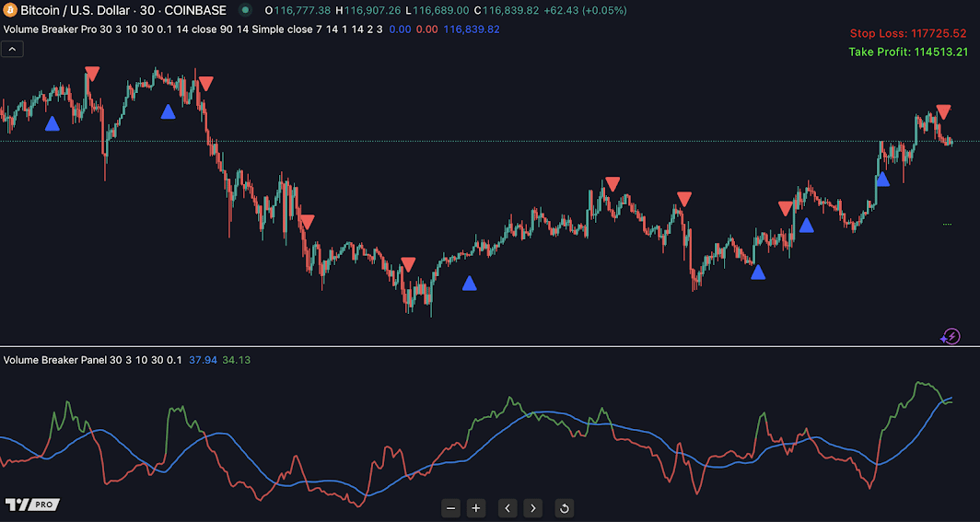Click the orange Bitcoin symbol logo
The height and width of the screenshot is (522, 980).
9,10
